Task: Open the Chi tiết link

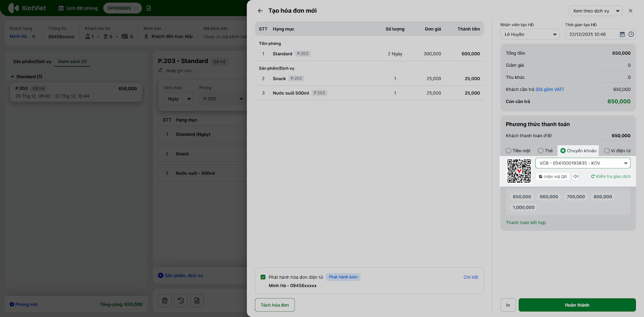Action: coord(471,277)
